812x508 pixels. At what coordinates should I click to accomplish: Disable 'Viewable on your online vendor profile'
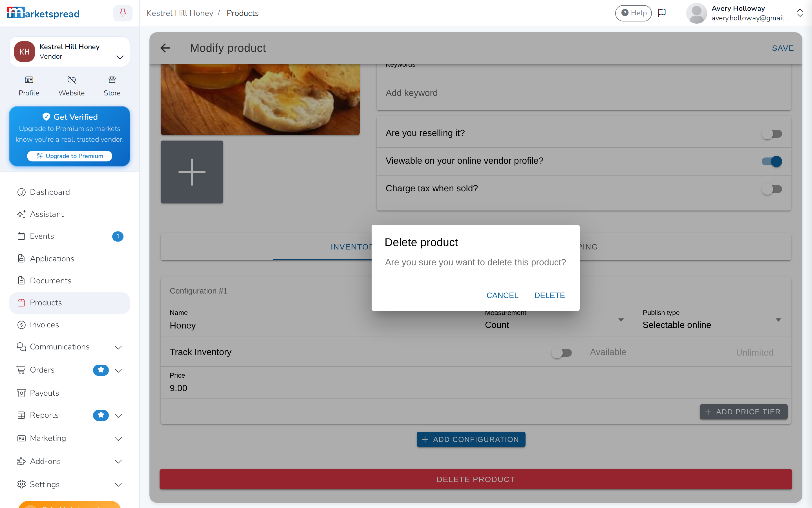772,161
